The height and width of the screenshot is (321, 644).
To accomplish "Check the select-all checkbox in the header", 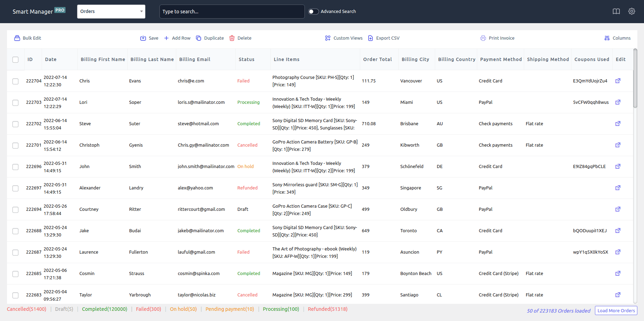I will click(x=15, y=60).
